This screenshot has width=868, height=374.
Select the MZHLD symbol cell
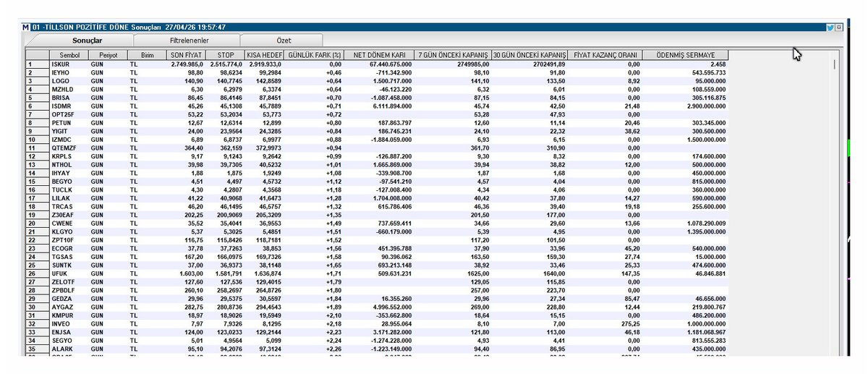tap(68, 88)
